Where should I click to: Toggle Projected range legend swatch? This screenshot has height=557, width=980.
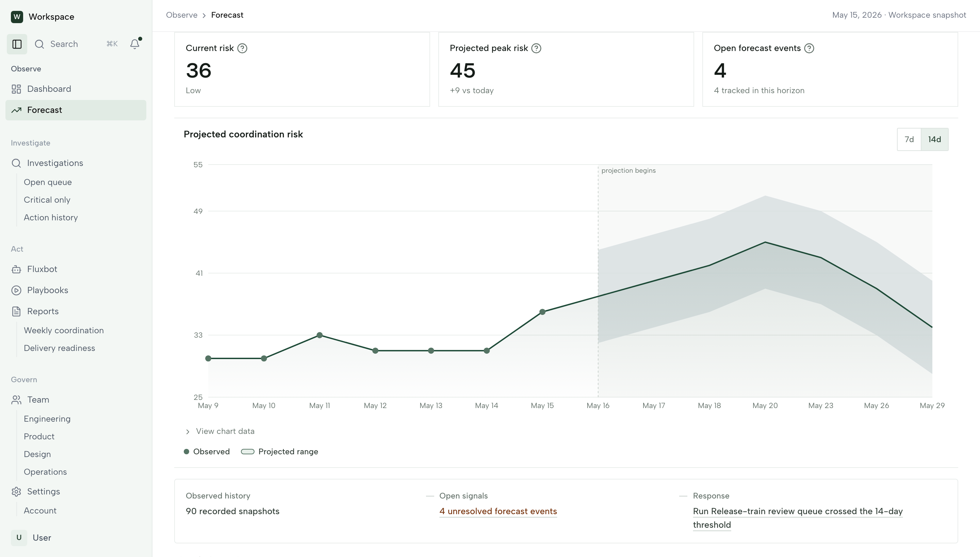click(x=248, y=452)
